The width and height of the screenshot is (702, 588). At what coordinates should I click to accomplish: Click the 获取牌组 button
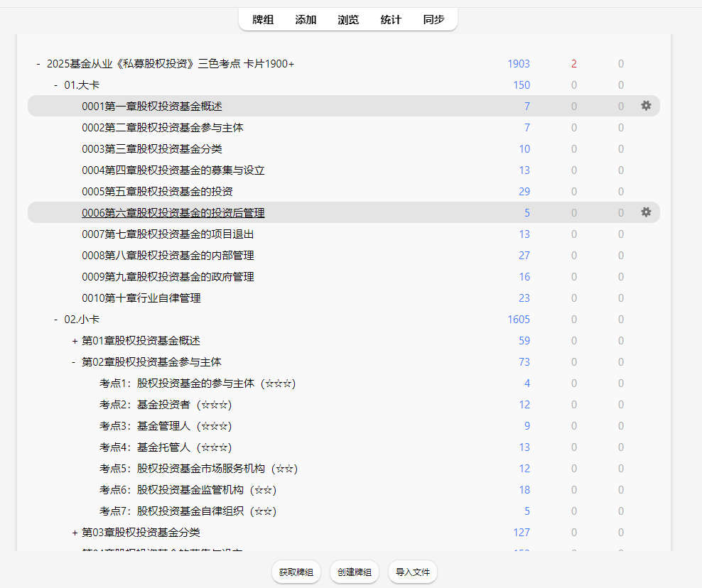pyautogui.click(x=296, y=572)
